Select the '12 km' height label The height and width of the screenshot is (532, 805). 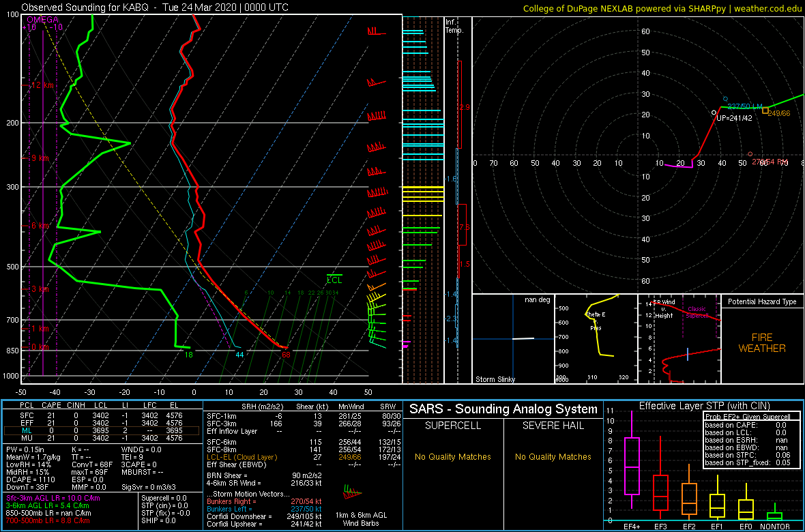[x=42, y=85]
